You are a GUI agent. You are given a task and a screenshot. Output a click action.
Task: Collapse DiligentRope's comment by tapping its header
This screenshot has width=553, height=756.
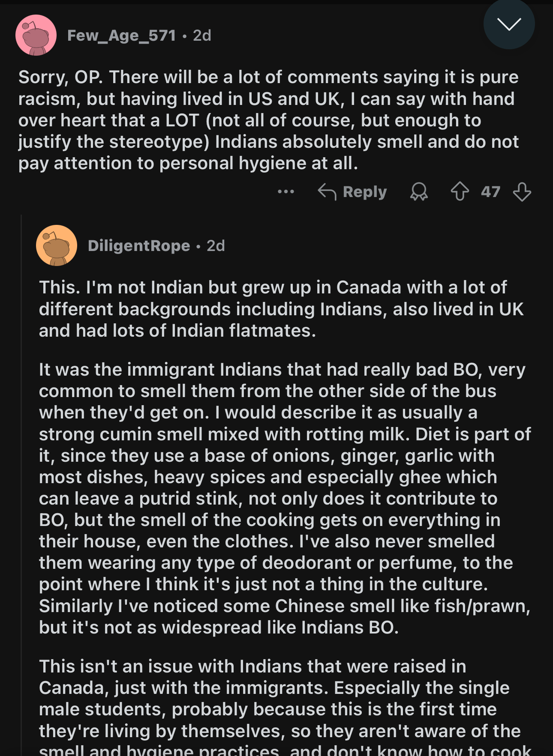[283, 245]
